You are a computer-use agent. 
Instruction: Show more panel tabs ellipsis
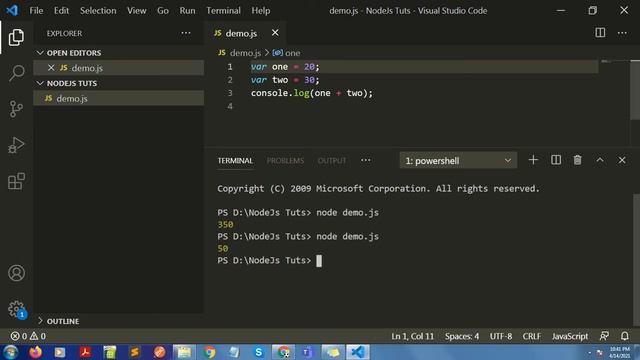(x=366, y=160)
